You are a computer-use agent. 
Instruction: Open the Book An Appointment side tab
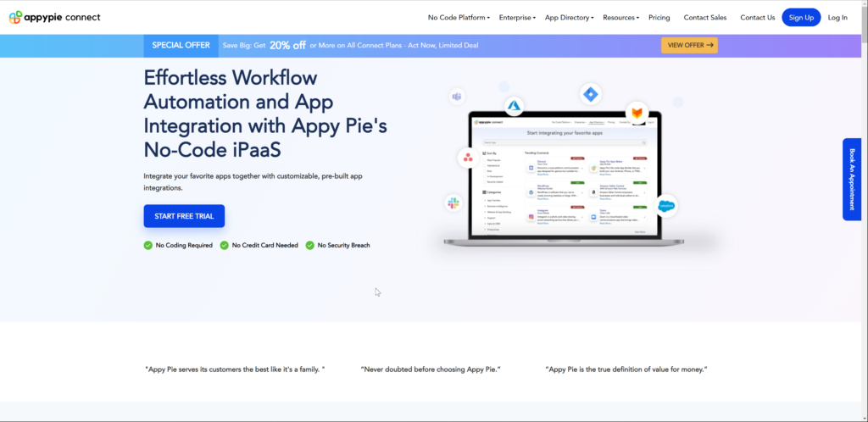[x=852, y=179]
